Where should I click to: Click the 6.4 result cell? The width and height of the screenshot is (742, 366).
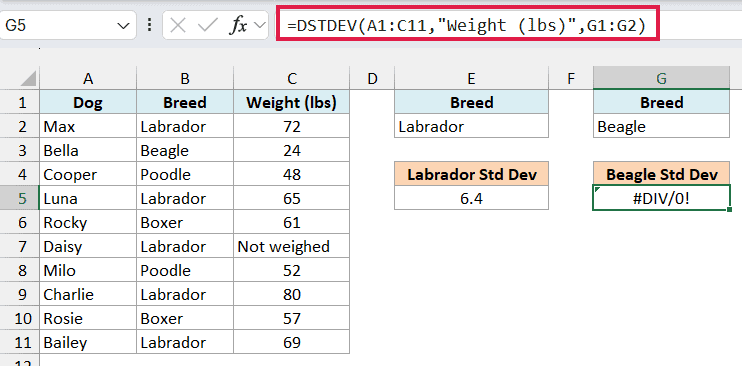pos(471,198)
